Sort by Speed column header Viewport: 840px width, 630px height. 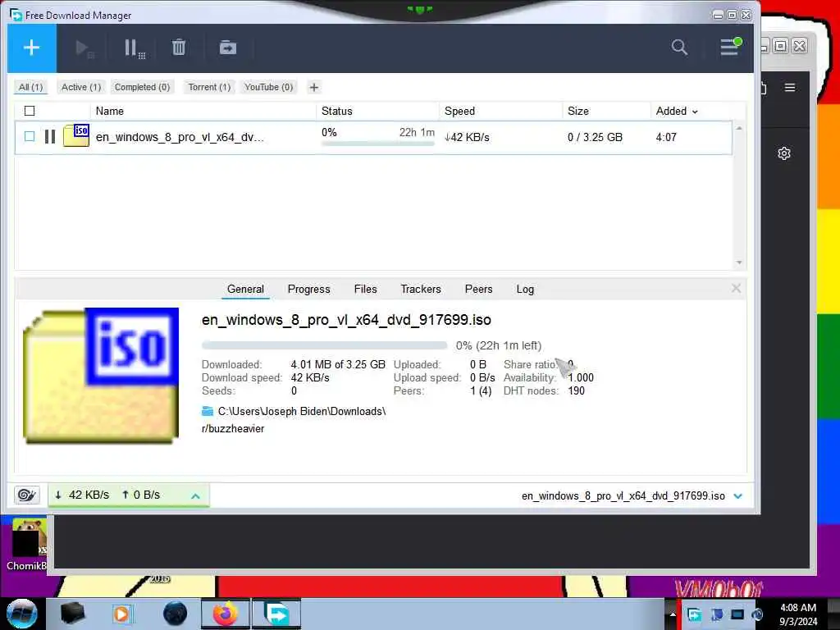(x=459, y=111)
